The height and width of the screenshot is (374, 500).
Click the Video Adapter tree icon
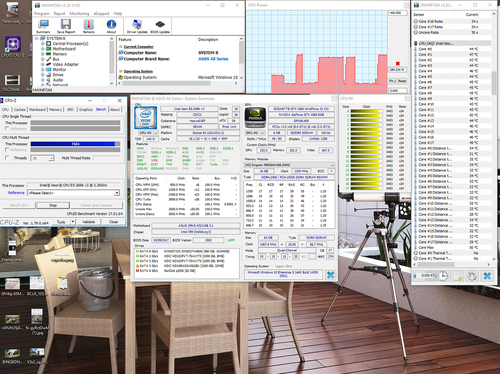[49, 64]
